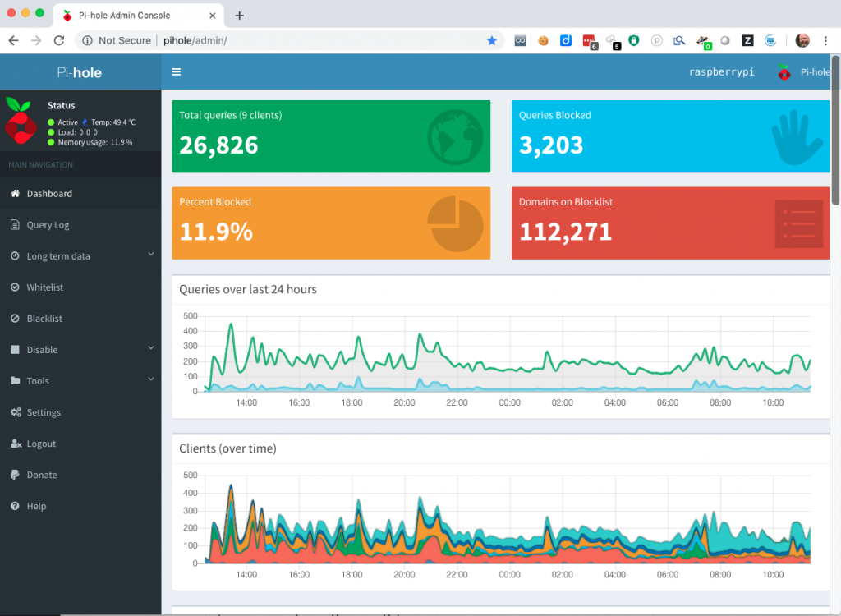Click the user profile avatar in Chrome toolbar
This screenshot has height=616, width=841.
click(802, 40)
